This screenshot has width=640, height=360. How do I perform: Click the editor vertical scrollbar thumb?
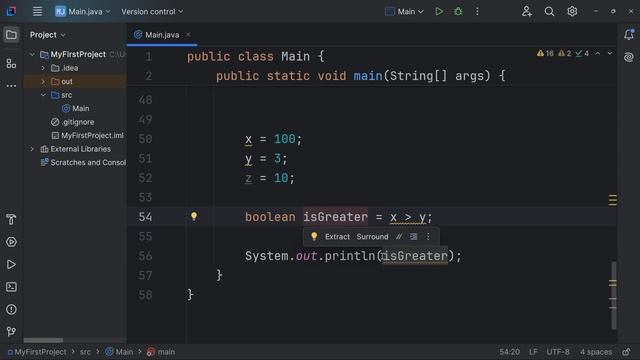pos(613,295)
